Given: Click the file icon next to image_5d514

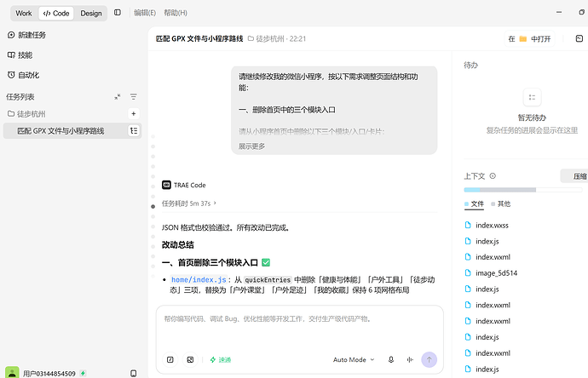Looking at the screenshot, I should 468,272.
